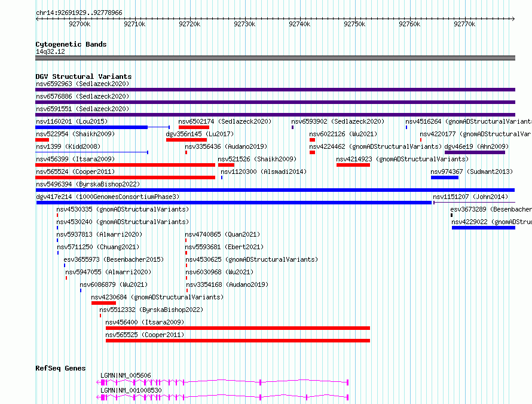This screenshot has height=404, width=532.
Task: Click the esv3673289 (Besenbacher) label
Action: pyautogui.click(x=491, y=209)
